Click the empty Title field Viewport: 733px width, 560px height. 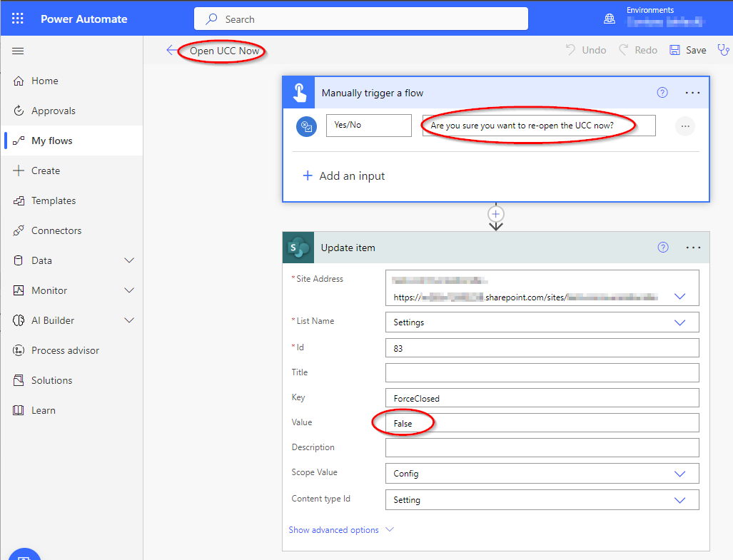coord(542,372)
